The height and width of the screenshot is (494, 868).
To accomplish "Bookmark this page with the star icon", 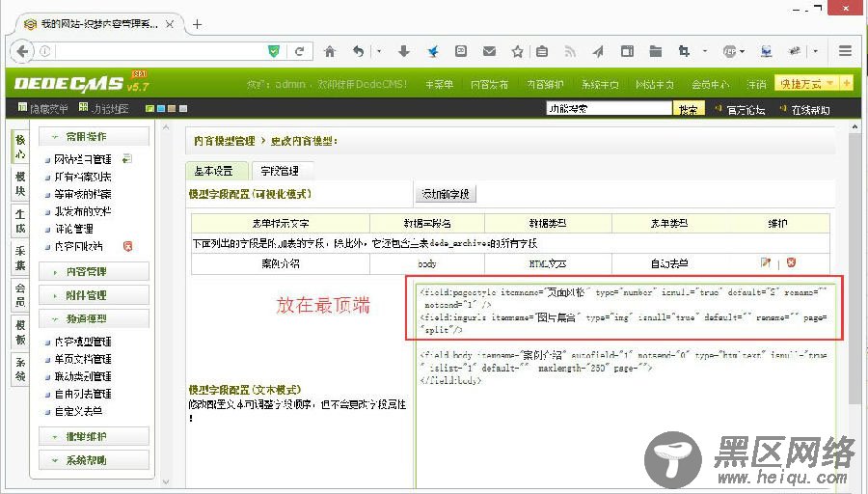I will coord(518,51).
